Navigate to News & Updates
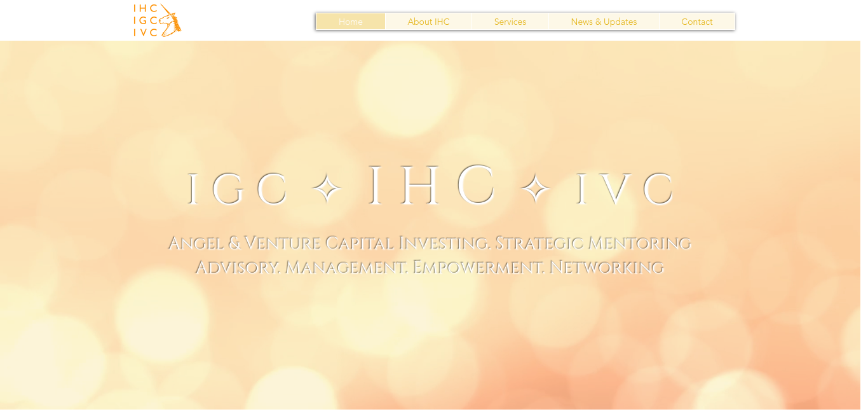Screen dimensions: 868x414 tap(604, 22)
